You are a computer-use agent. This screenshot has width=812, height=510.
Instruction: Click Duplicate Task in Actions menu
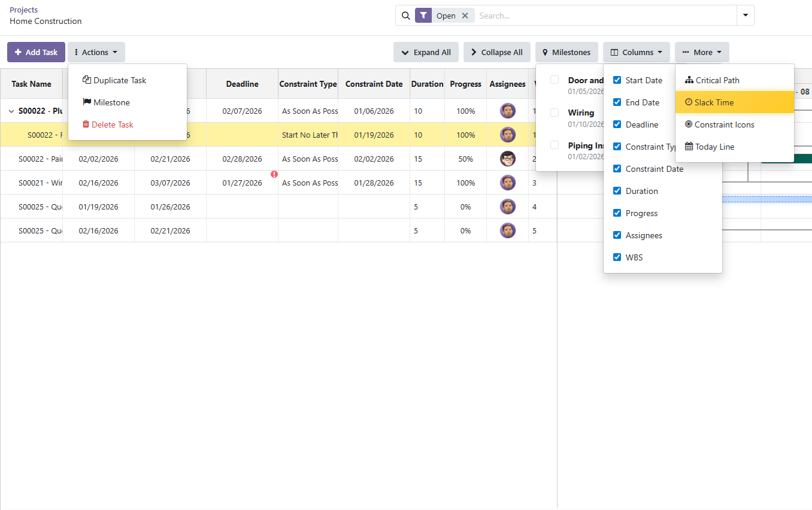pyautogui.click(x=120, y=80)
